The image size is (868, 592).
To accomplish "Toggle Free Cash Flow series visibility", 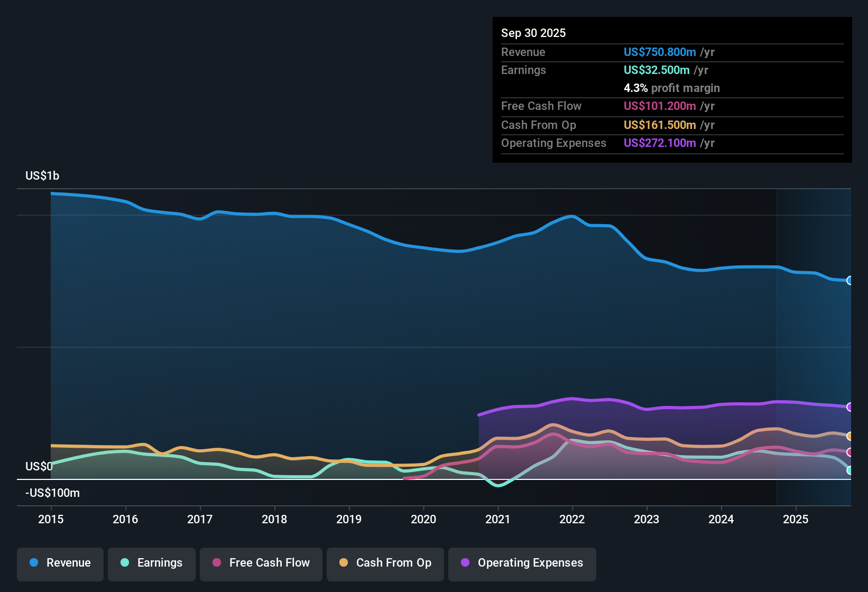I will click(261, 563).
